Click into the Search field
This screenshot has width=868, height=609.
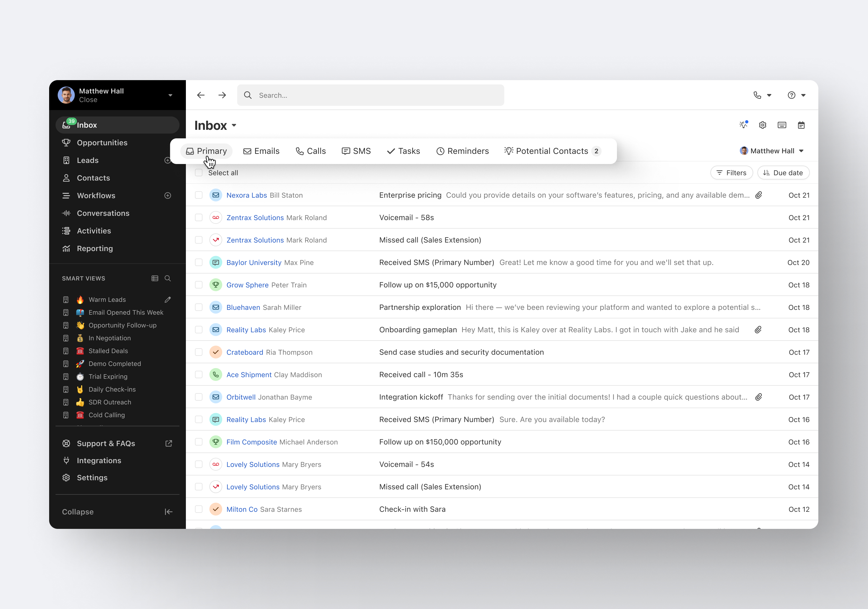tap(370, 95)
